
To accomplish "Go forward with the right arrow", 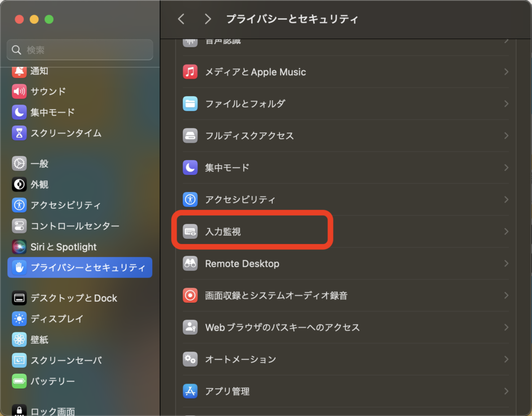I will (208, 19).
